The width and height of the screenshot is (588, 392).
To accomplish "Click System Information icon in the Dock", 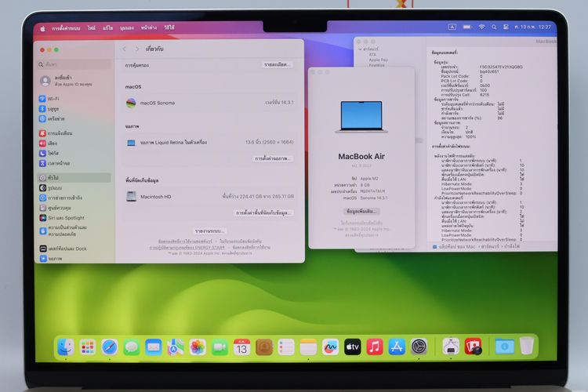I will 451,347.
